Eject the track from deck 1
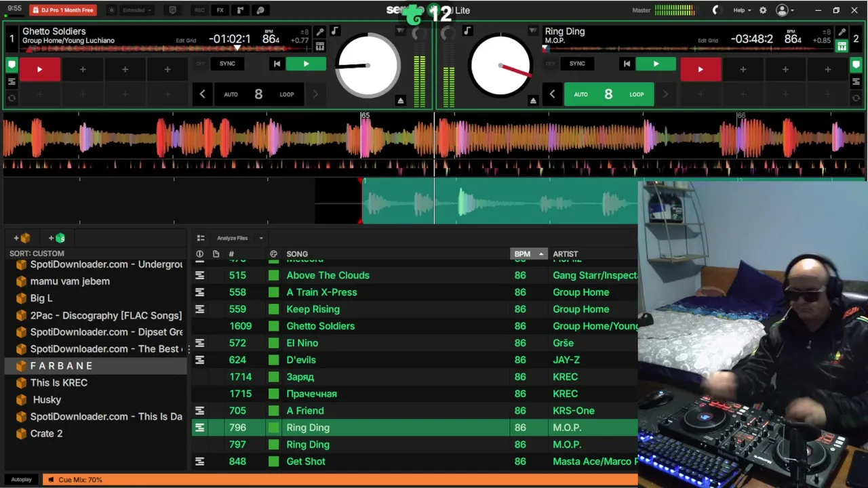Image resolution: width=868 pixels, height=488 pixels. tap(401, 100)
